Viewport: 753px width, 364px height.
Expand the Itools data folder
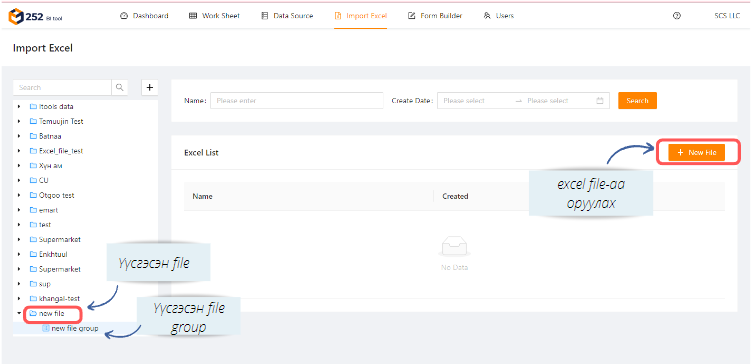(19, 107)
